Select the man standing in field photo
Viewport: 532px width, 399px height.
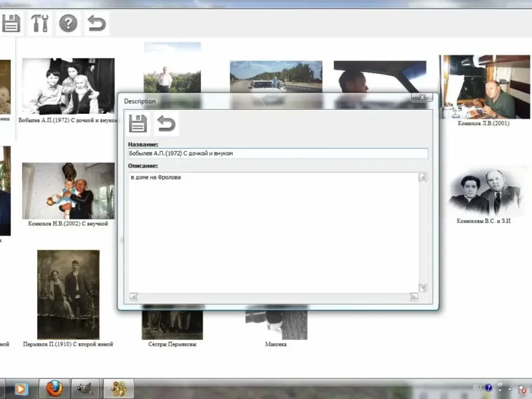[x=172, y=67]
